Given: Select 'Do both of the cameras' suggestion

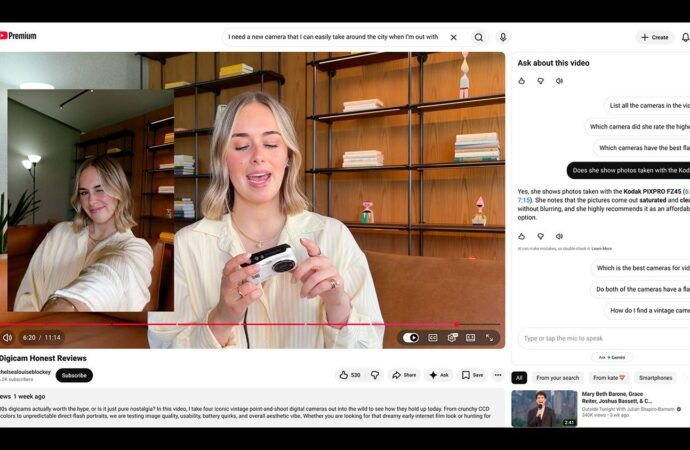Looking at the screenshot, I should pos(640,289).
